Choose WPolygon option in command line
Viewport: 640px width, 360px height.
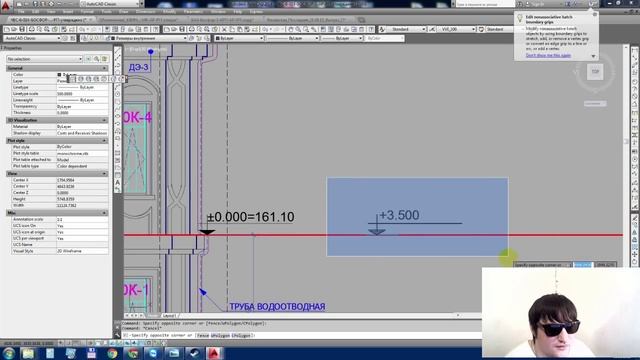[x=220, y=335]
